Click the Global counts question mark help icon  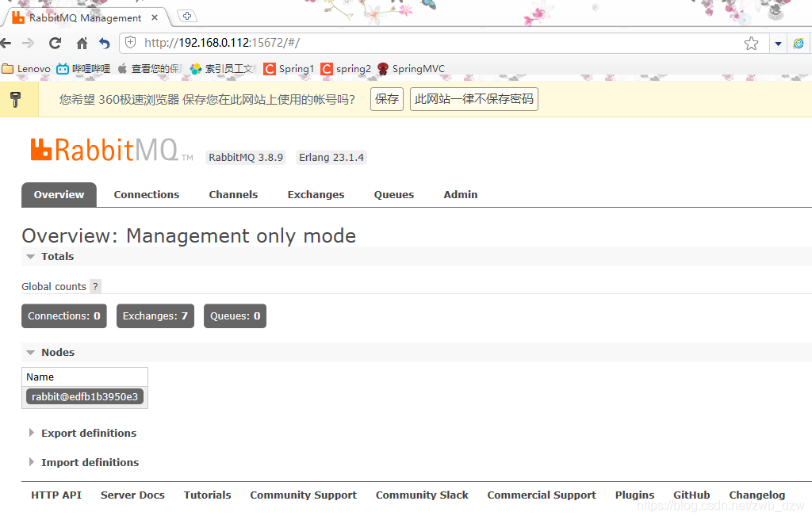click(95, 286)
